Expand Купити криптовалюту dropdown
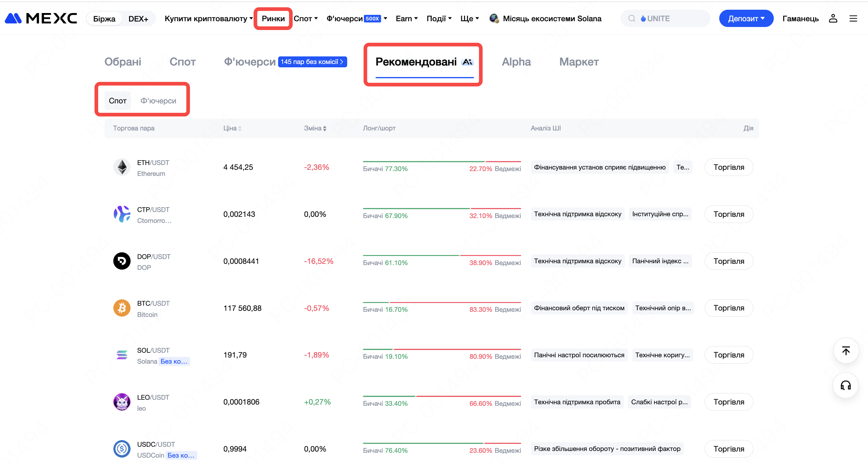 click(208, 18)
